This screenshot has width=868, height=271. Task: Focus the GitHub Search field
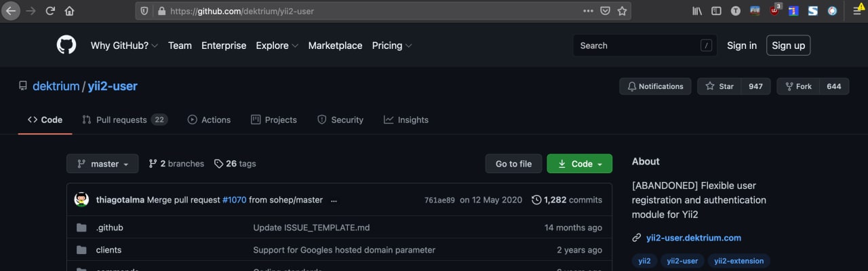[645, 46]
